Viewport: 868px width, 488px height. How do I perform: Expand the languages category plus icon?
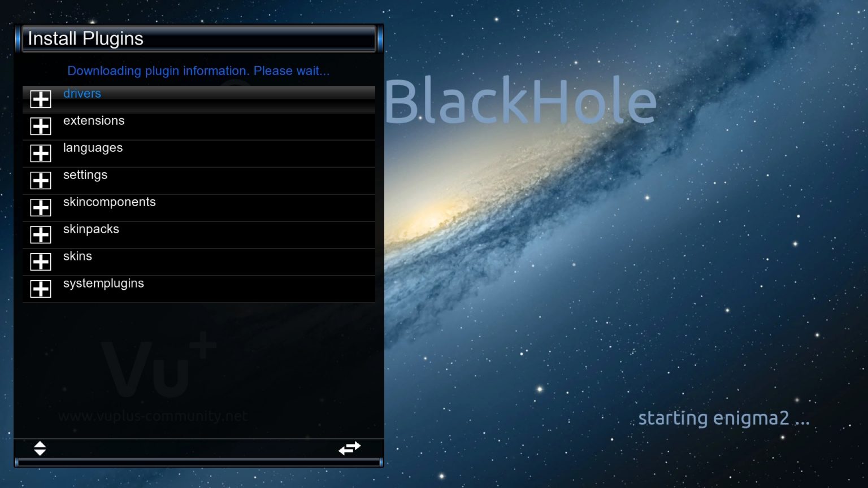[41, 154]
